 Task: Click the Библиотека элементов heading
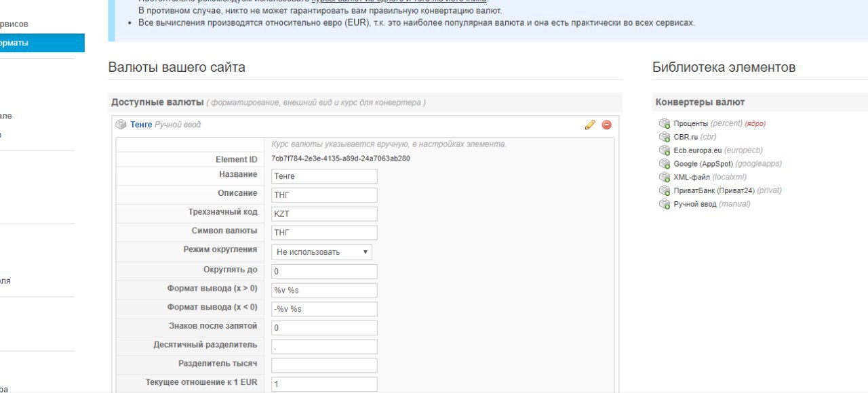point(724,68)
